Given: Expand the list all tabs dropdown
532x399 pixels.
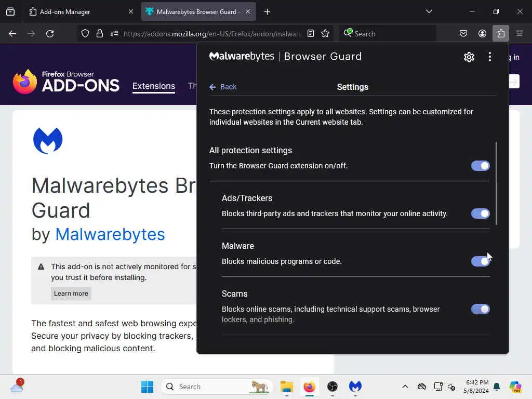Looking at the screenshot, I should [x=429, y=11].
